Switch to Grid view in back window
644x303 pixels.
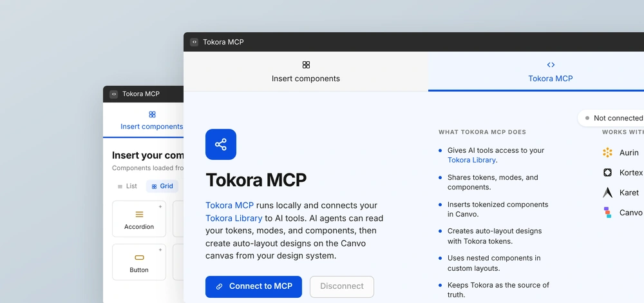click(162, 186)
